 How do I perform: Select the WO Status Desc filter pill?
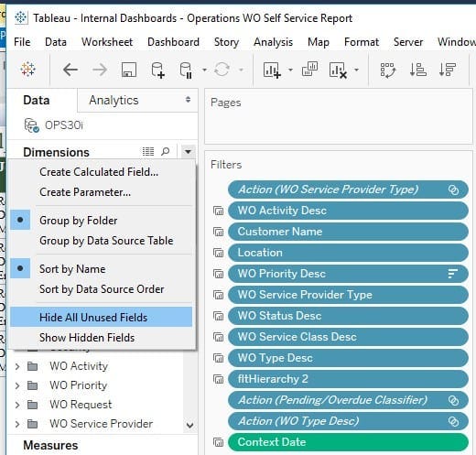pos(348,316)
